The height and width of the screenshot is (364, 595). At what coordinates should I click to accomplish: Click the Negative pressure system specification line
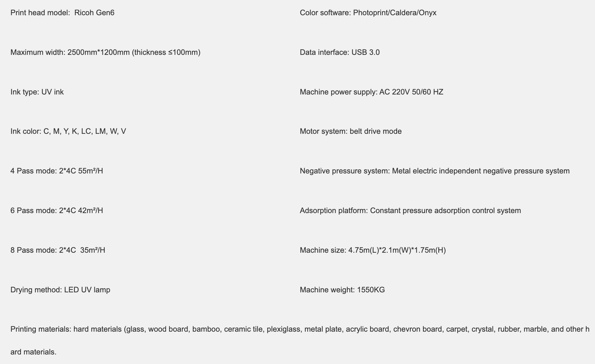(x=435, y=171)
